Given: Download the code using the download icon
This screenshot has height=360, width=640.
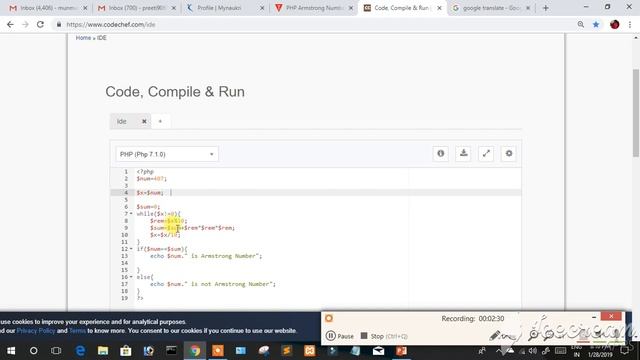Looking at the screenshot, I should (463, 153).
